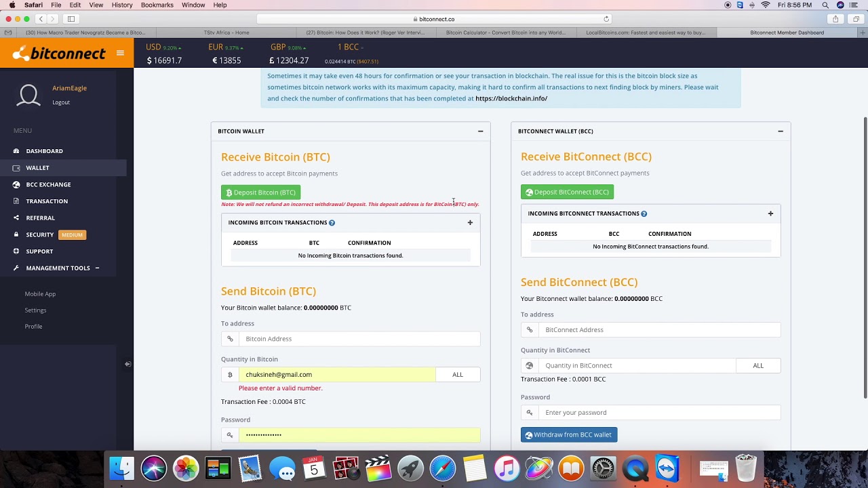The width and height of the screenshot is (868, 488).
Task: Switch to Bitcoin Calculator tab
Action: [506, 33]
